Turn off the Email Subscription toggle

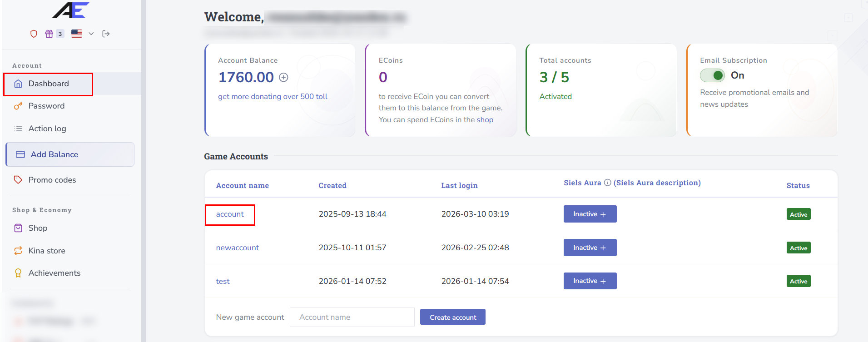pos(712,75)
